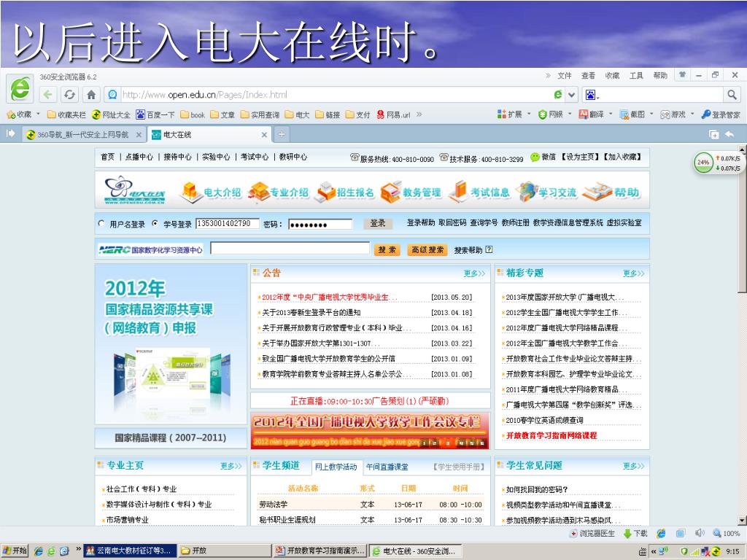Switch to the 360导航 browser tab

[83, 135]
